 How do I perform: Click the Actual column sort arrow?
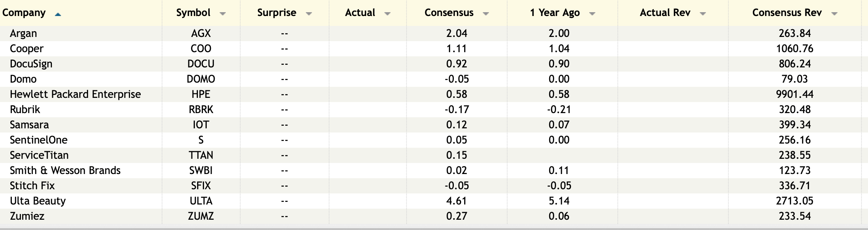[387, 14]
